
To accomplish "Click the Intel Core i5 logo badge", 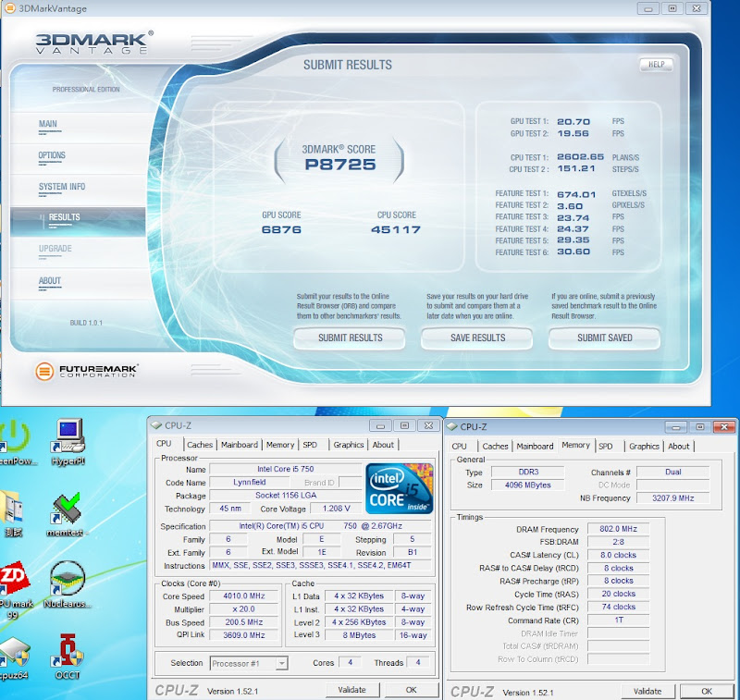I will [x=400, y=488].
